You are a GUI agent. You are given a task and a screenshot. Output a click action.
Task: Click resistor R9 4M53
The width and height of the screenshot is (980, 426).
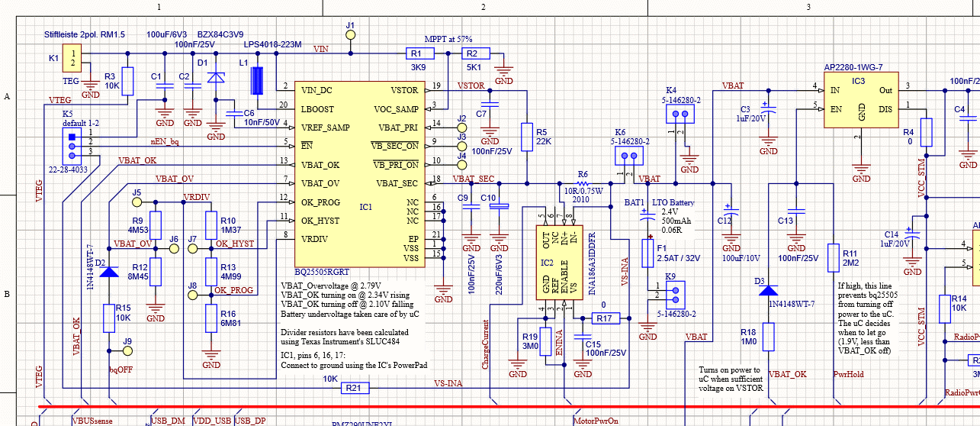point(156,224)
